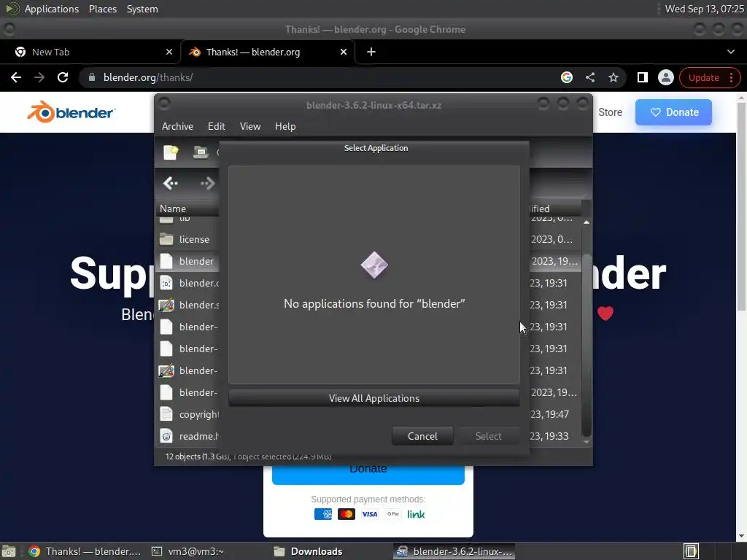This screenshot has height=560, width=747.
Task: Click the new archive toolbar icon
Action: pos(171,152)
